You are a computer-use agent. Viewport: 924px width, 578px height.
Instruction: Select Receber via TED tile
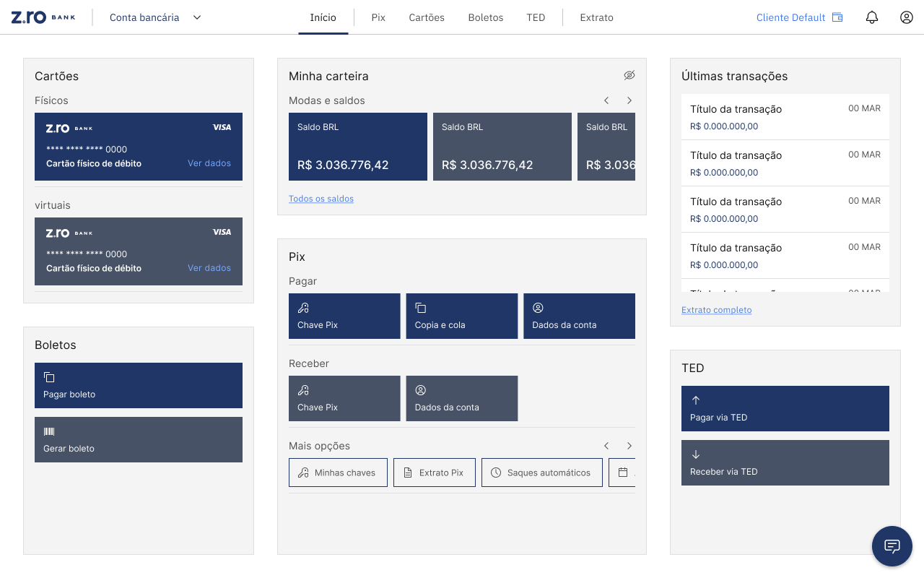785,462
